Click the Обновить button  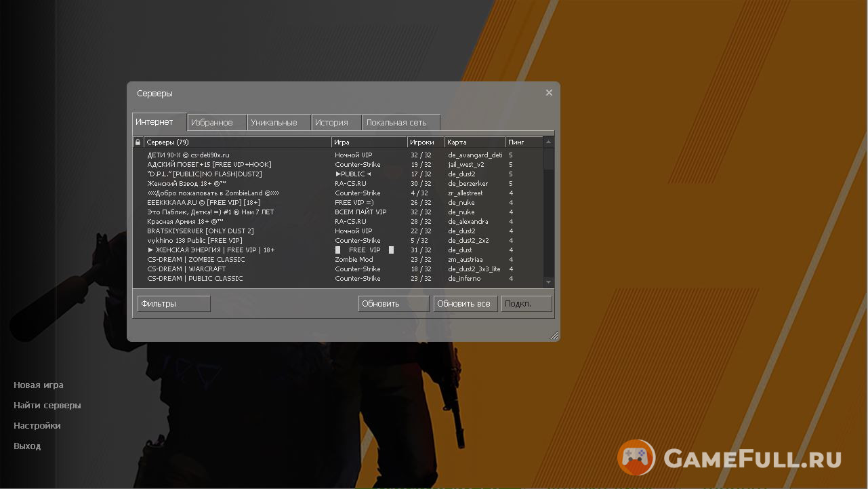[x=394, y=304]
